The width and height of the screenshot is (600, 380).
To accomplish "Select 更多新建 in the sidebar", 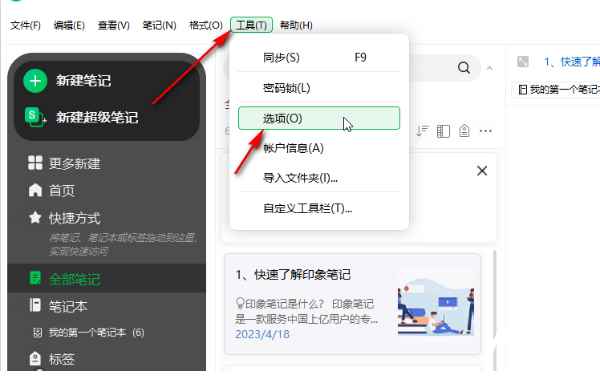I will click(75, 163).
